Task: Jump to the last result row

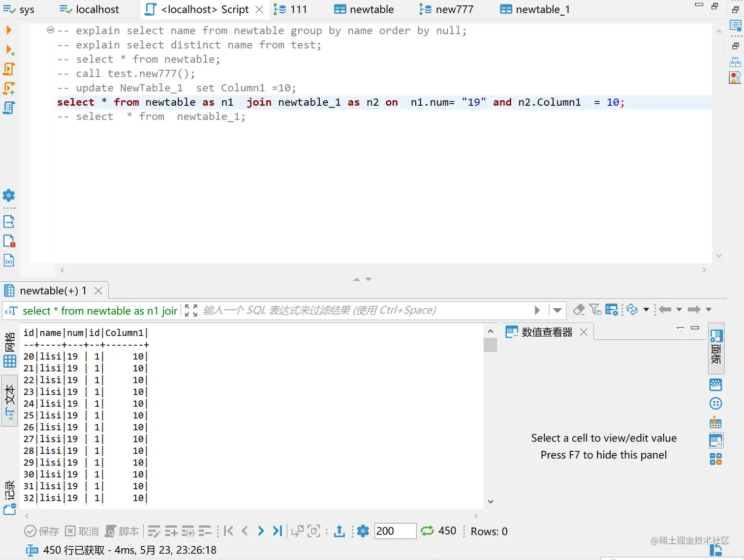Action: [278, 531]
